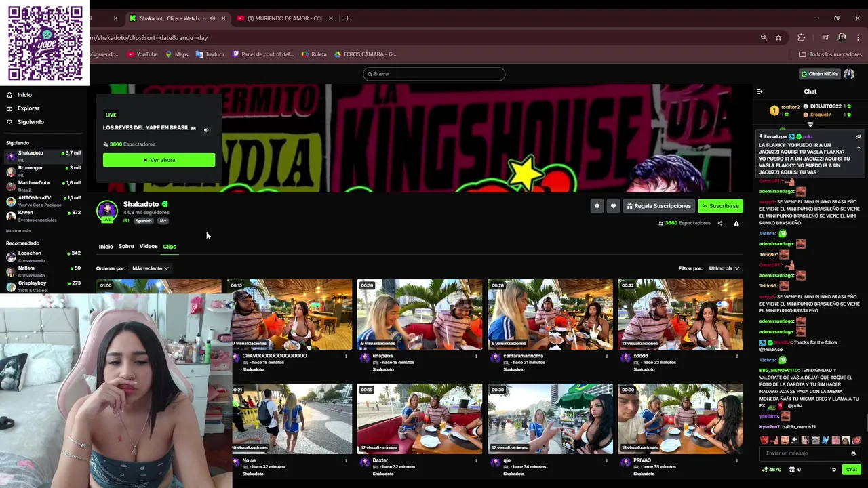Open options menu for unapena clip
The height and width of the screenshot is (488, 868).
coord(476,356)
